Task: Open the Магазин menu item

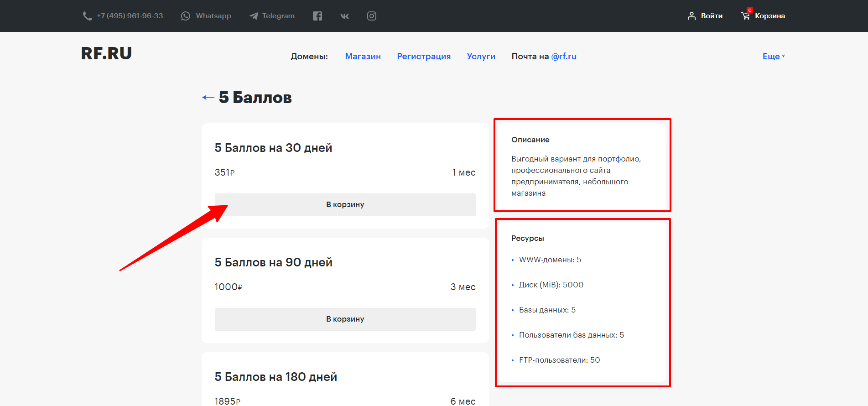Action: pyautogui.click(x=363, y=56)
